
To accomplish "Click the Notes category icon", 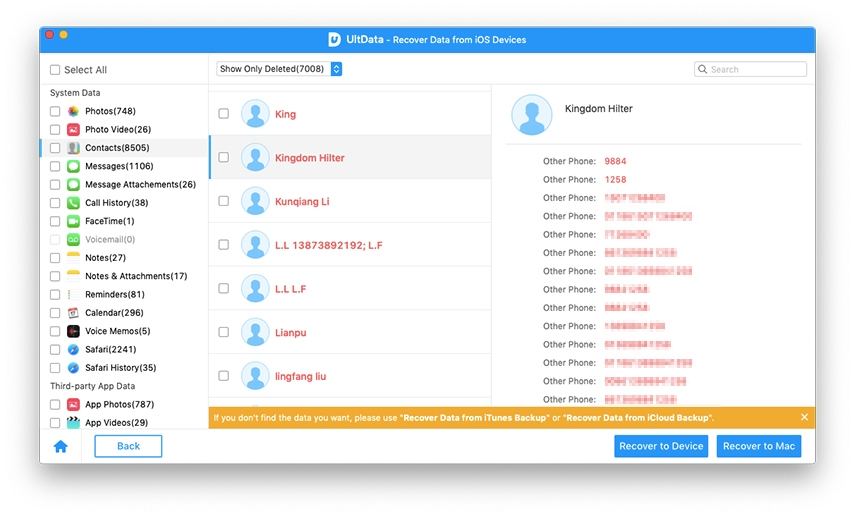I will coord(73,258).
